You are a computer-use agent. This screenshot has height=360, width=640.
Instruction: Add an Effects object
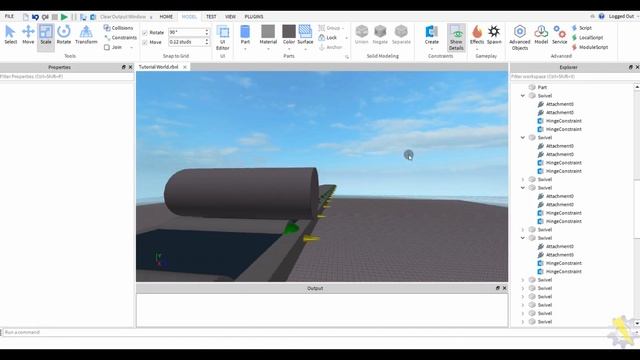477,34
